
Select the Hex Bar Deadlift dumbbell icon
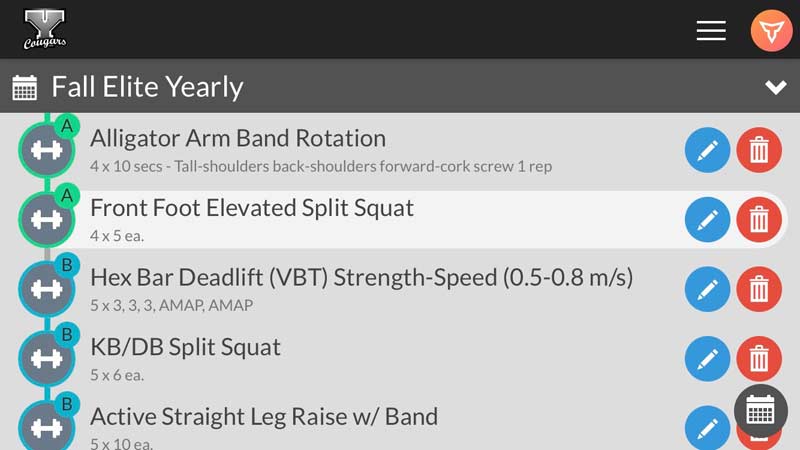pyautogui.click(x=46, y=289)
